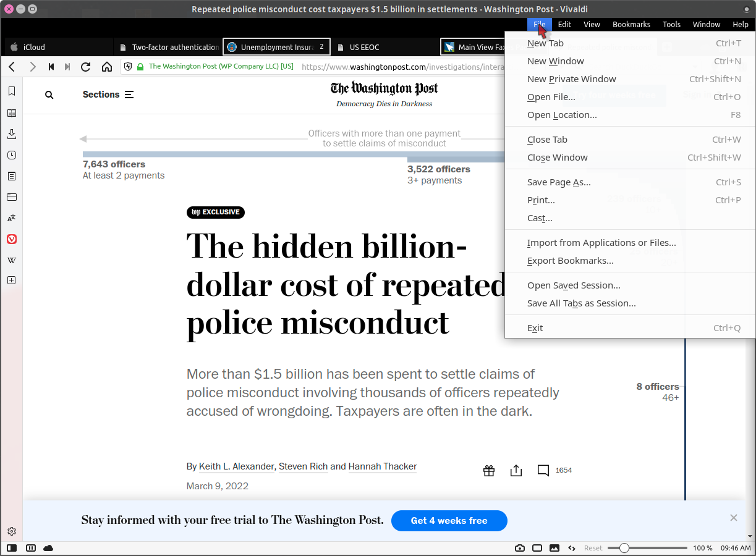Click the Rewind history button
The width and height of the screenshot is (756, 556).
(51, 67)
